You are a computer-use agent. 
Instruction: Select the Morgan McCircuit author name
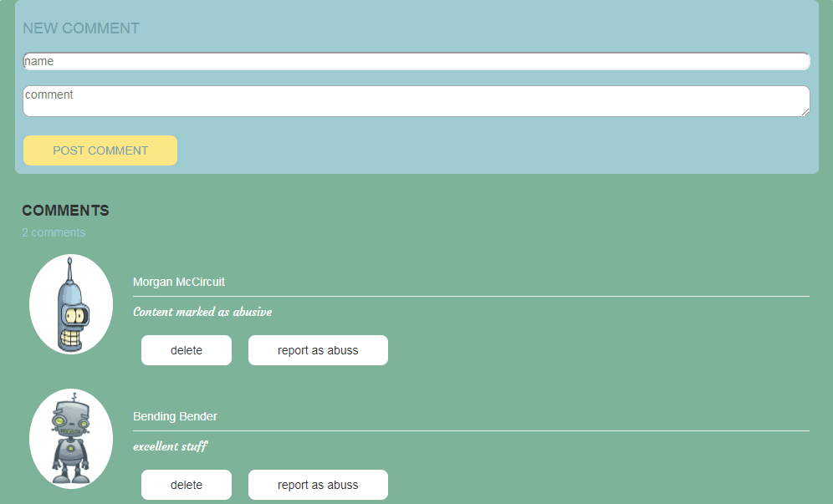[x=179, y=282]
